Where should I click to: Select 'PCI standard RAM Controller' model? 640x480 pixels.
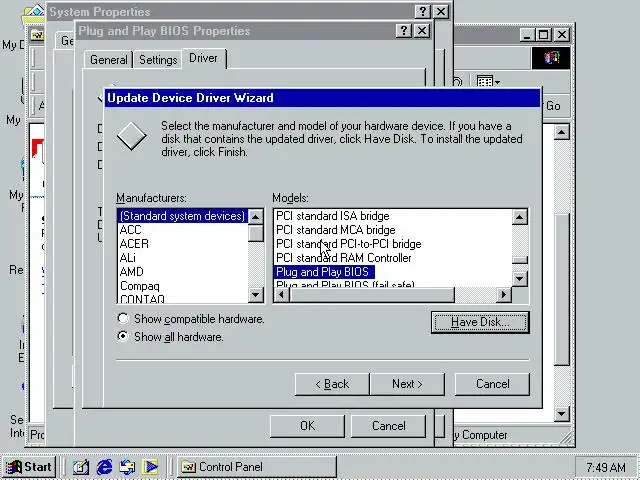point(344,258)
